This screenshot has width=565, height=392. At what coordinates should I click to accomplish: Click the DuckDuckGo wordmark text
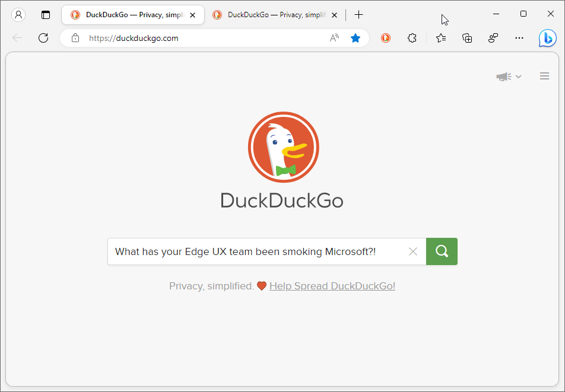click(282, 200)
